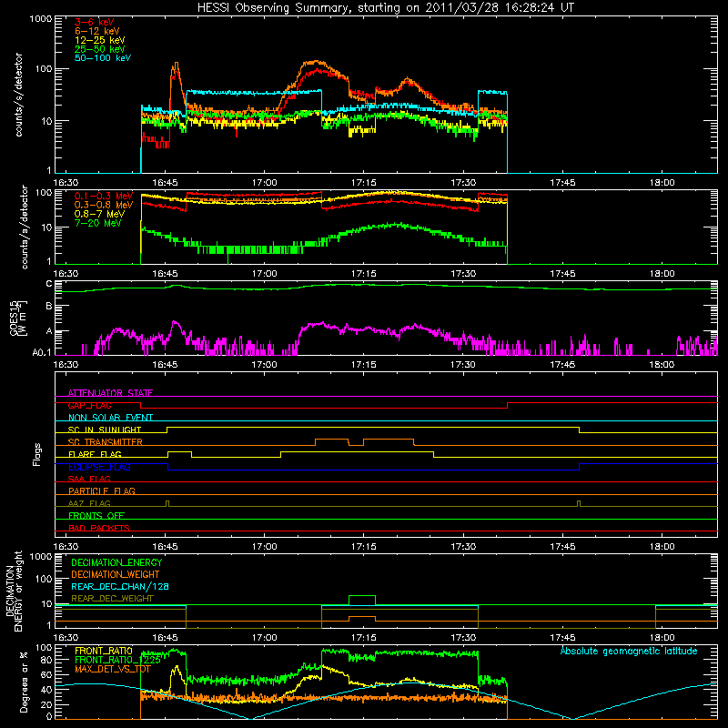
Task: Click the 18:00 tick label under the Flags panel
Action: click(x=662, y=547)
